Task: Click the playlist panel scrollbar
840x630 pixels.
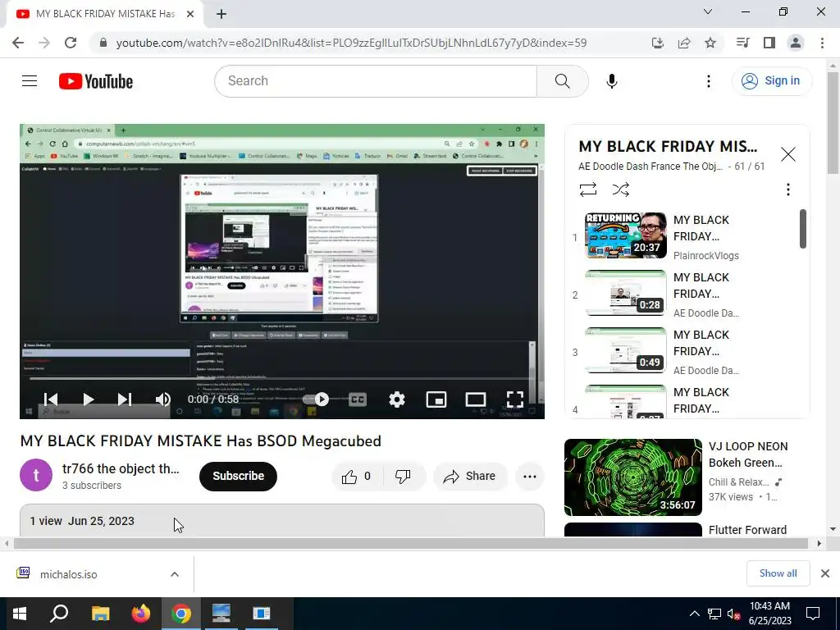Action: (802, 229)
